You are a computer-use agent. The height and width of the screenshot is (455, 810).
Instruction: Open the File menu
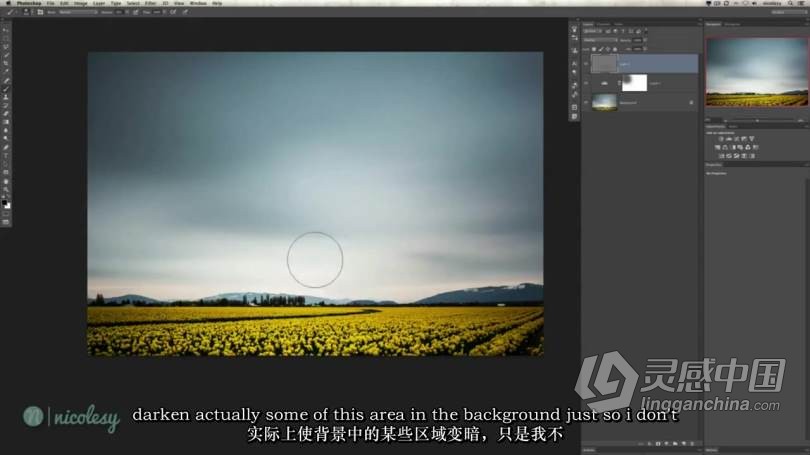[x=51, y=3]
